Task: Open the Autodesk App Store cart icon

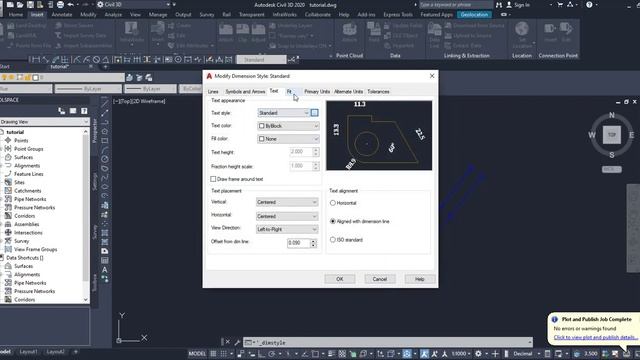Action: pyautogui.click(x=560, y=4)
